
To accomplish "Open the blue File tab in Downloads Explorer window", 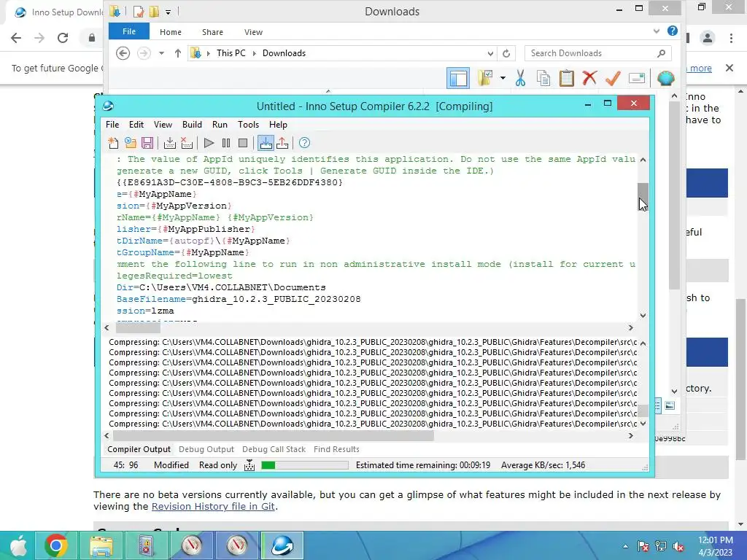I will (129, 31).
